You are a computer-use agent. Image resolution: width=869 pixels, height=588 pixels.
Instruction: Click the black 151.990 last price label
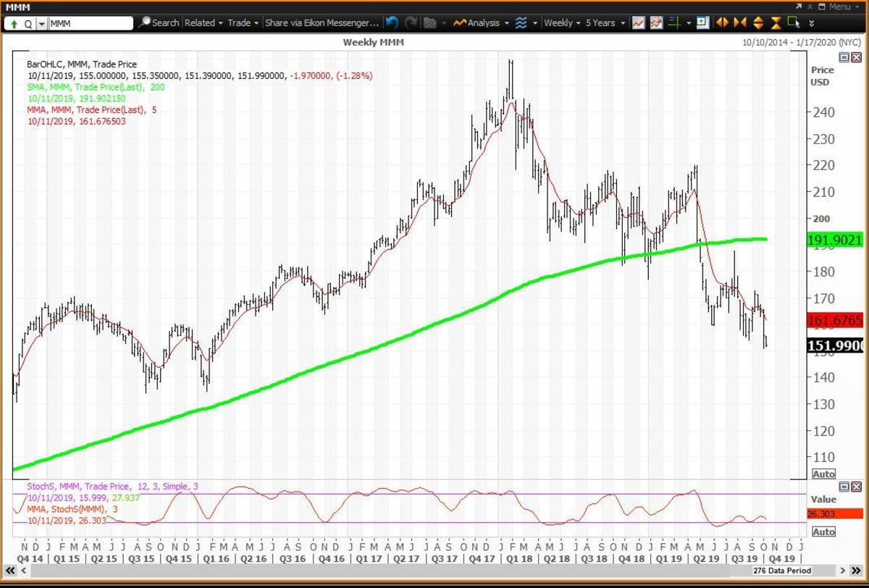(x=834, y=346)
